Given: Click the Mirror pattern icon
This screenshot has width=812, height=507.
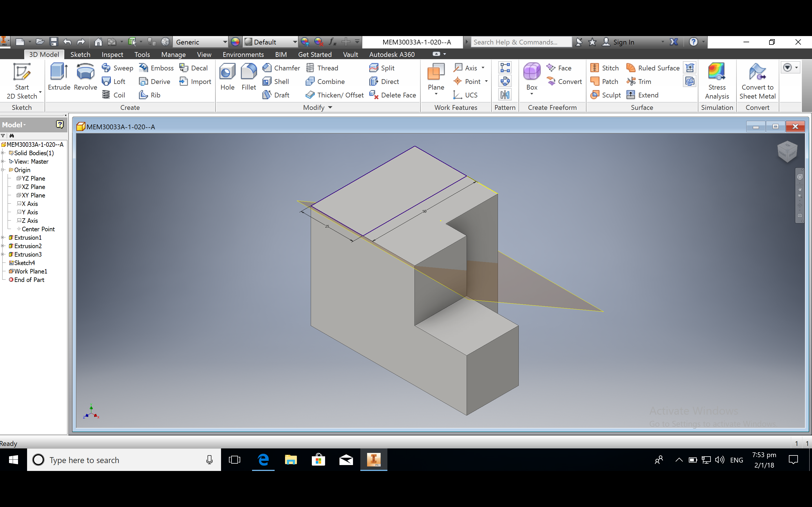Looking at the screenshot, I should tap(505, 95).
